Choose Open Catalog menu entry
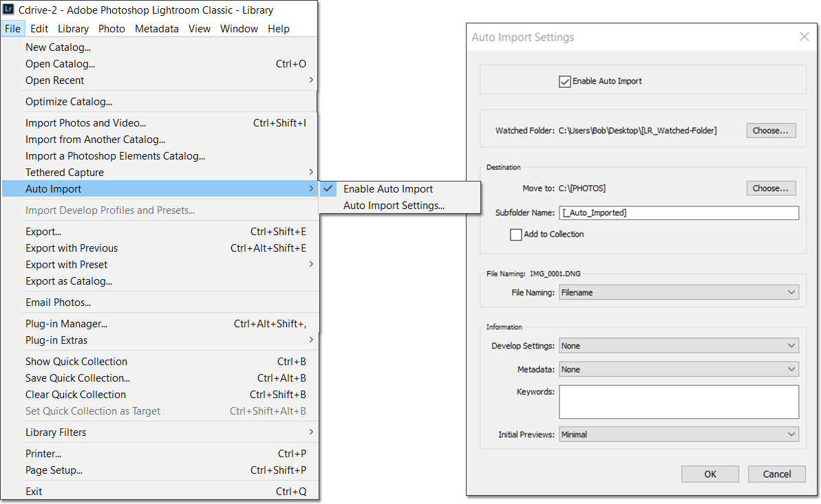 160,64
